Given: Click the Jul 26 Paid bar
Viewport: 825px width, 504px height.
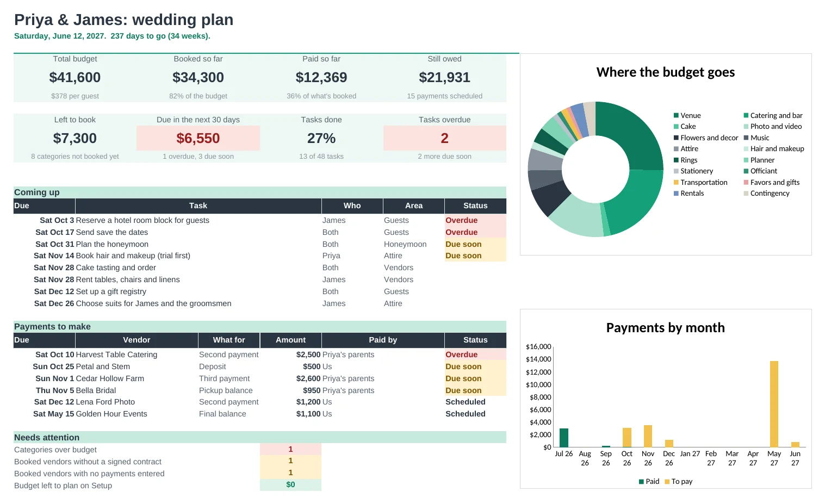Looking at the screenshot, I should (x=564, y=438).
